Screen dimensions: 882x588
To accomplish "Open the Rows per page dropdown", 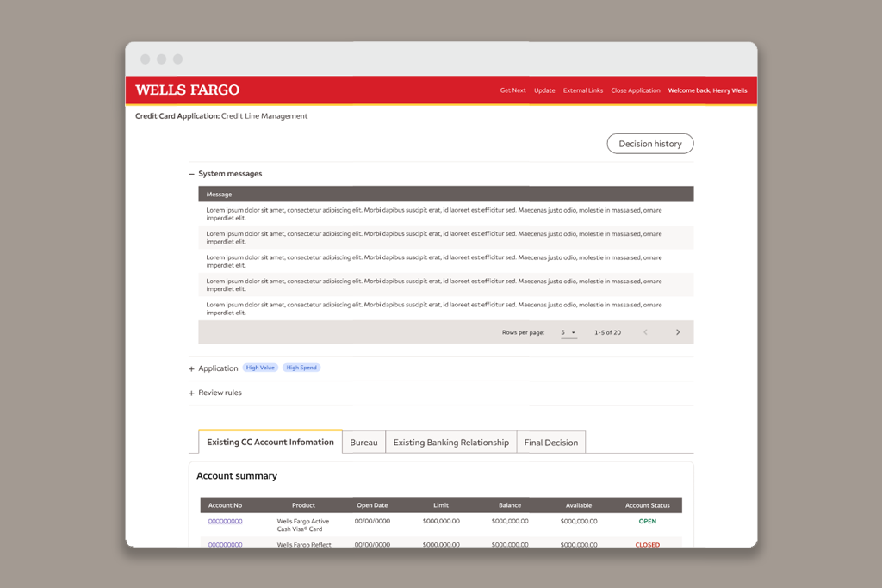I will (x=568, y=332).
